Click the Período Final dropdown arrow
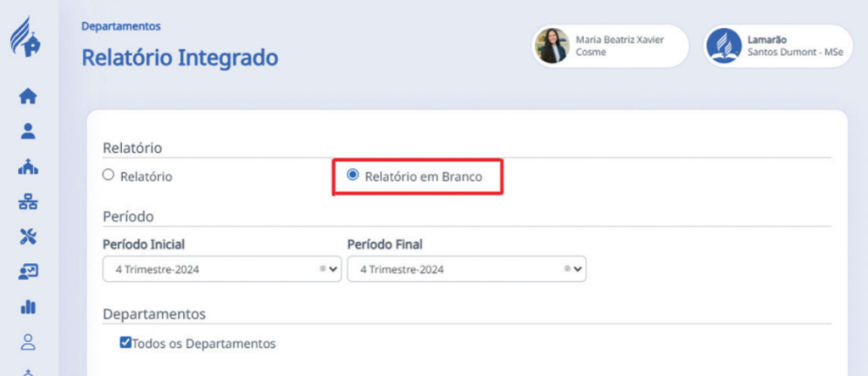The image size is (868, 376). (578, 269)
